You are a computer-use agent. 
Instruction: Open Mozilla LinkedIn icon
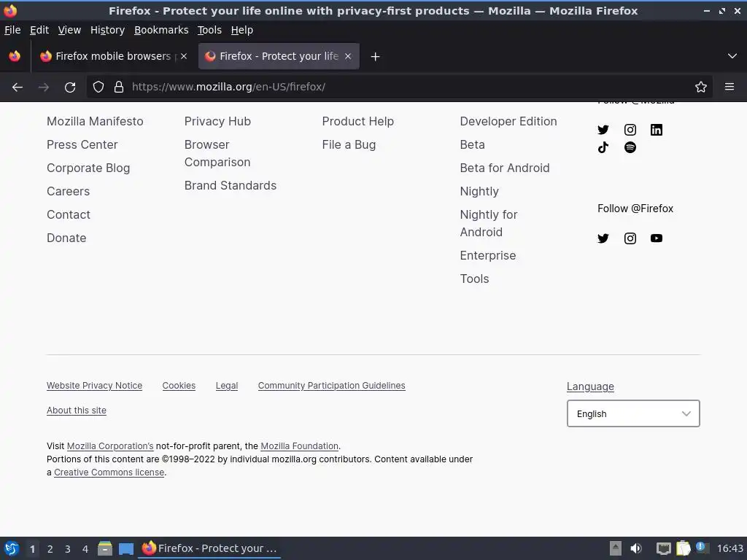tap(657, 130)
